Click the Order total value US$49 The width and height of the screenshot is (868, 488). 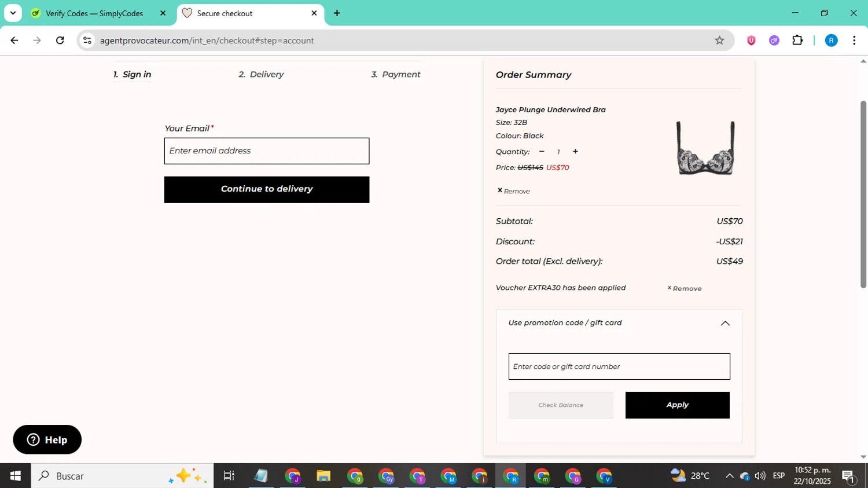pos(729,261)
